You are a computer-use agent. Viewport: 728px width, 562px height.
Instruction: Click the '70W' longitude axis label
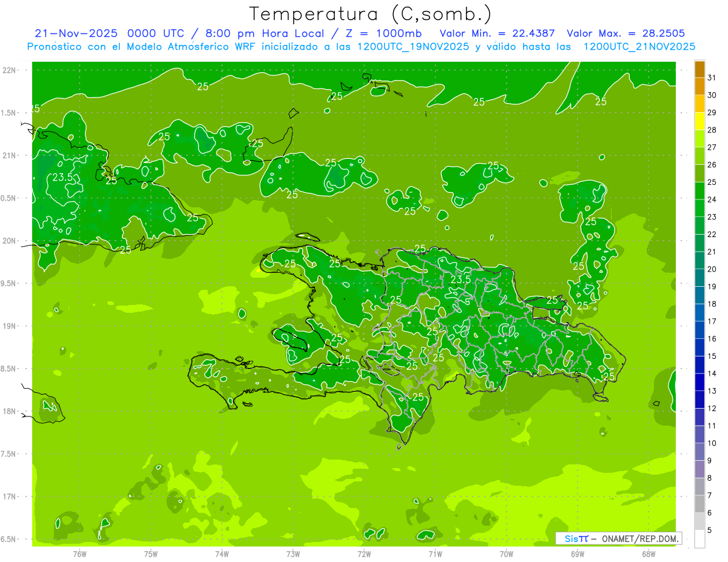click(507, 555)
